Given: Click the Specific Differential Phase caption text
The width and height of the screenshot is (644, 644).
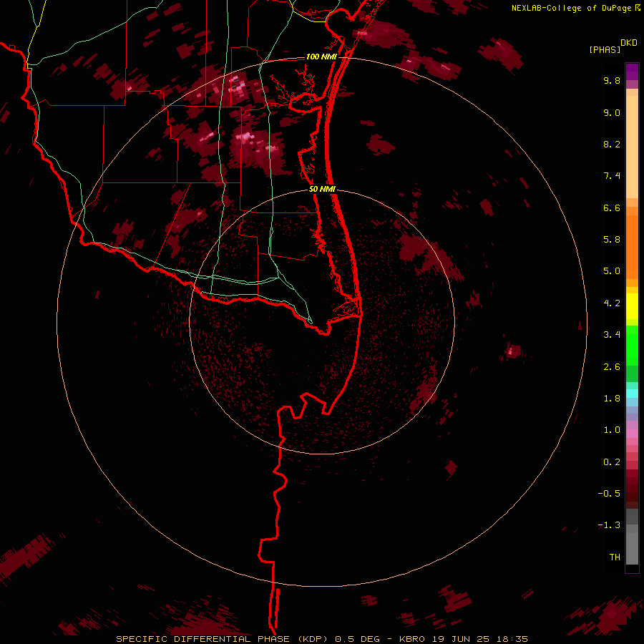Looking at the screenshot, I should [321, 639].
